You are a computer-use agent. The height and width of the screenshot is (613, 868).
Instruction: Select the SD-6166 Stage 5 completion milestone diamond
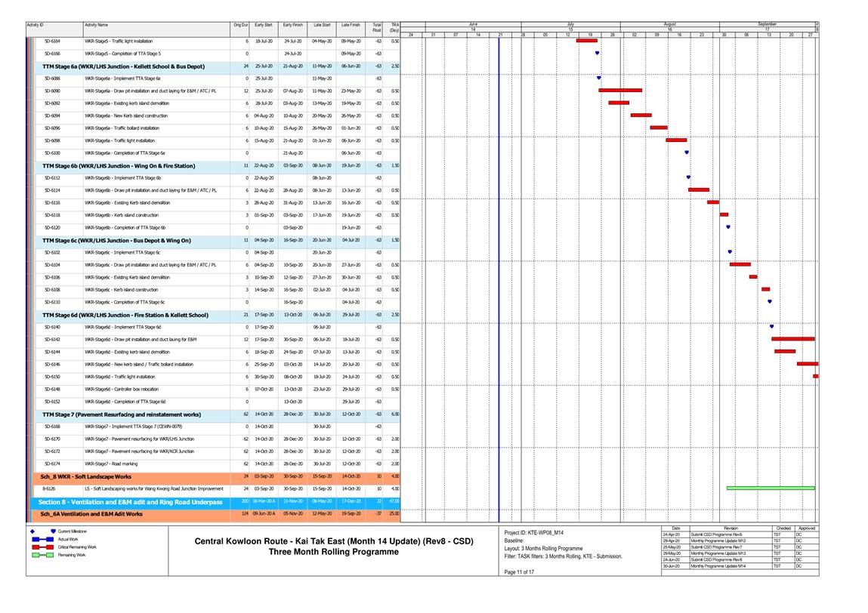pyautogui.click(x=597, y=54)
